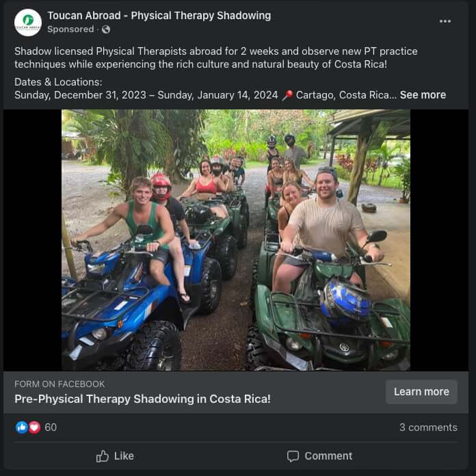
Task: Open the Pre-Physical Therapy Shadowing headline link
Action: [142, 399]
